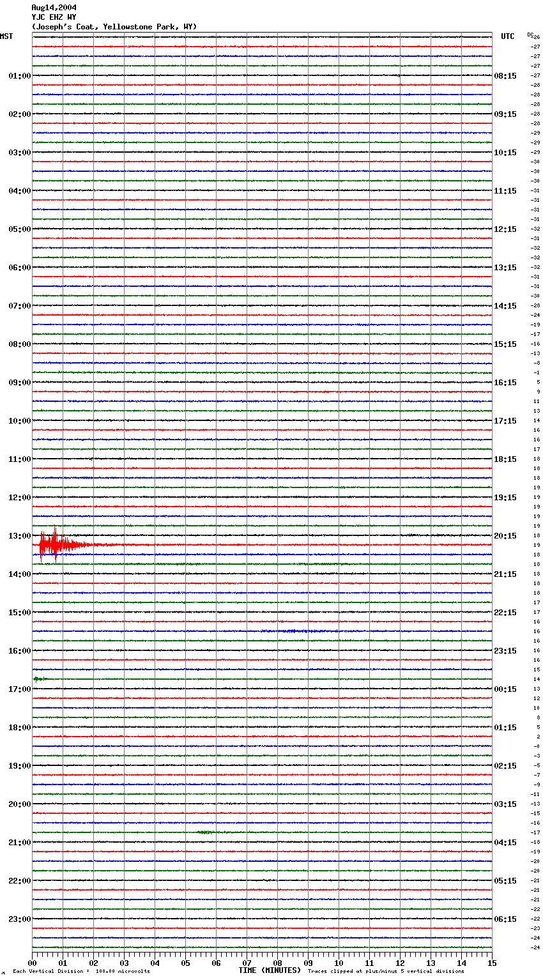The image size is (543, 980).
Task: Select the 16:00 MST time label
Action: click(20, 651)
